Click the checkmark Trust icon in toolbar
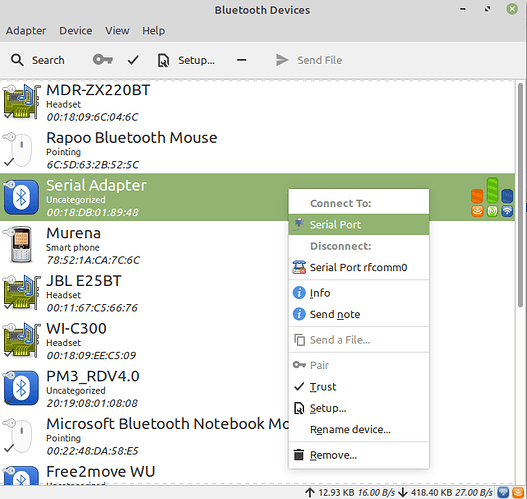The image size is (527, 499). click(x=133, y=60)
